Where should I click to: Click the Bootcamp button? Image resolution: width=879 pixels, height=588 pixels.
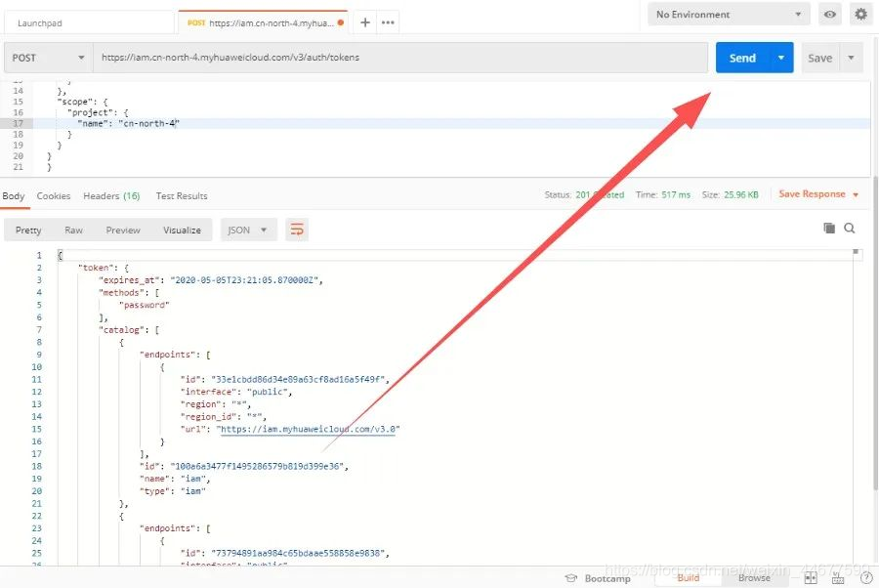pos(598,578)
